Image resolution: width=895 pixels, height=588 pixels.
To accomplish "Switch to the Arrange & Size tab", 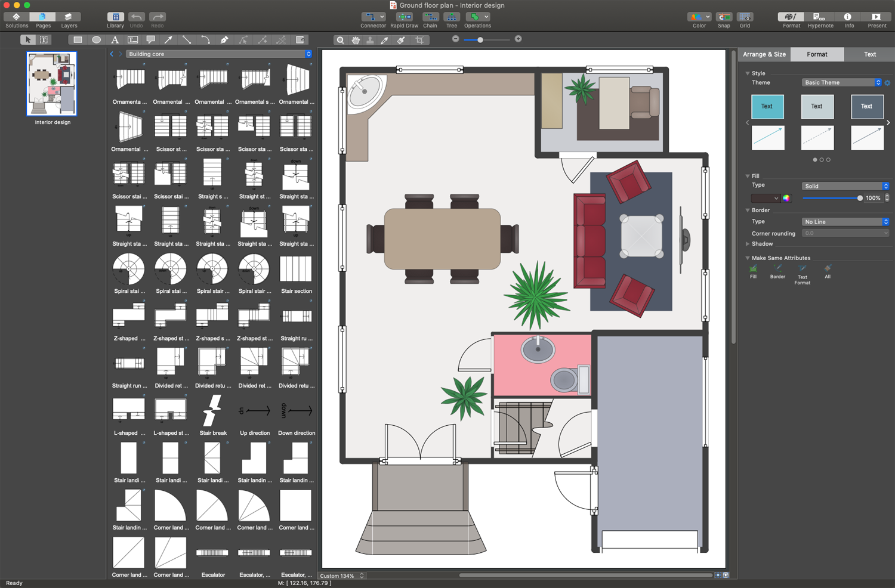I will tap(764, 54).
